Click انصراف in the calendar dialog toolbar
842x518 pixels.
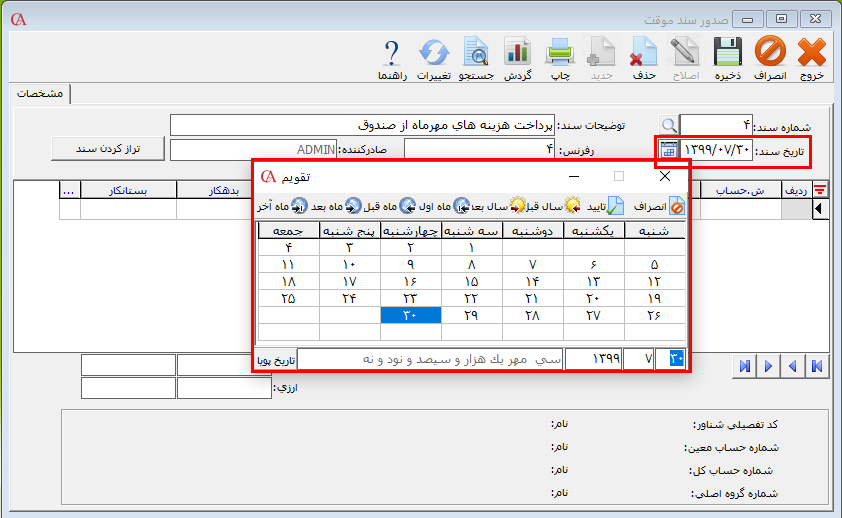659,206
